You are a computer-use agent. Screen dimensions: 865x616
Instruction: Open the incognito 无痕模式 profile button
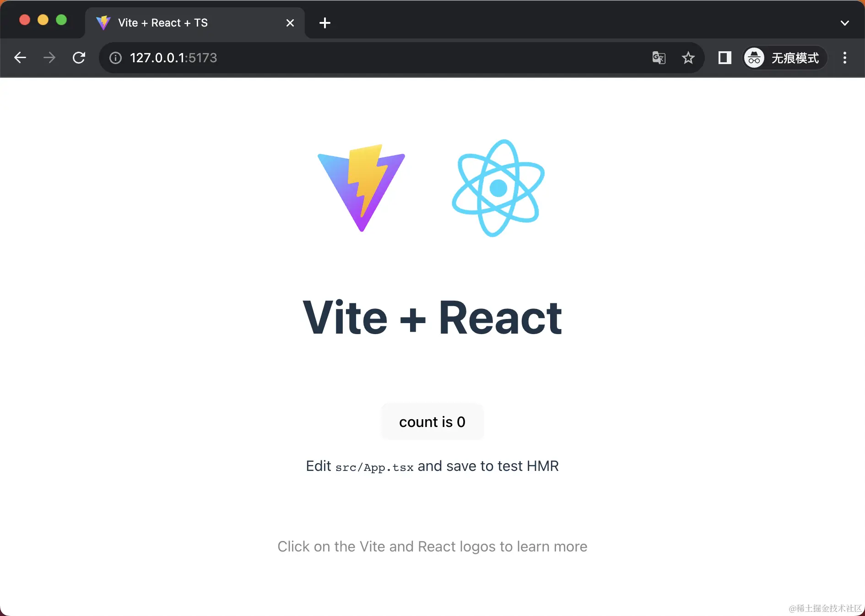784,58
